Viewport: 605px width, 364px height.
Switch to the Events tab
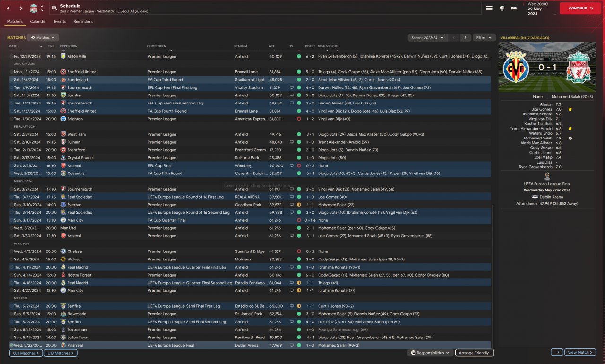(60, 21)
